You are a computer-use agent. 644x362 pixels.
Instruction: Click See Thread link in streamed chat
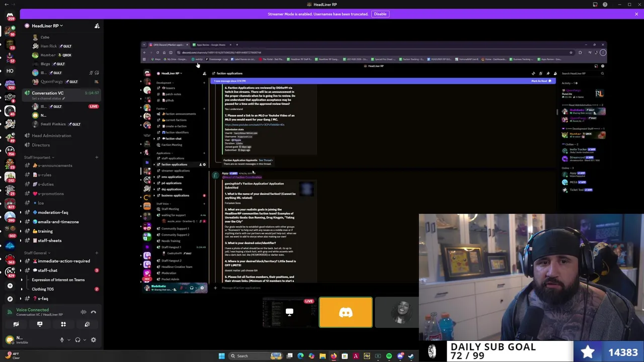coord(265,160)
